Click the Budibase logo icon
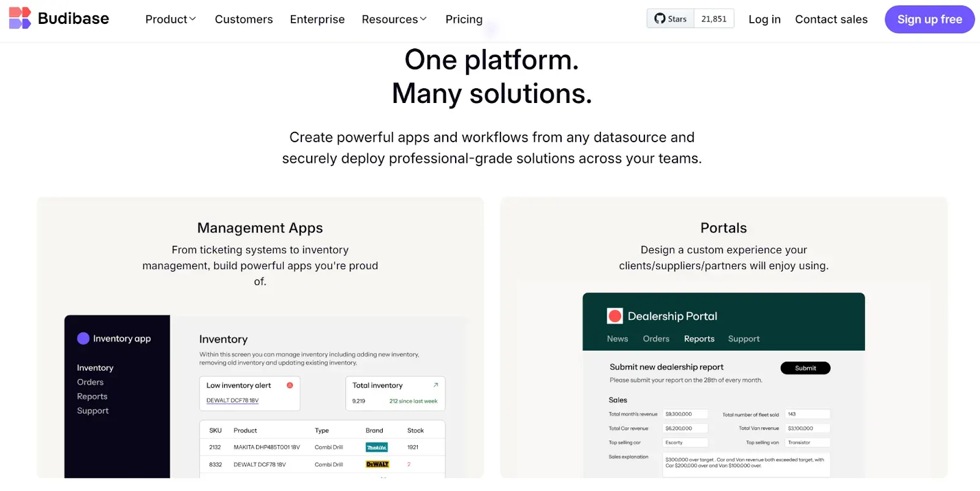Screen dimensions: 980x491 20,18
